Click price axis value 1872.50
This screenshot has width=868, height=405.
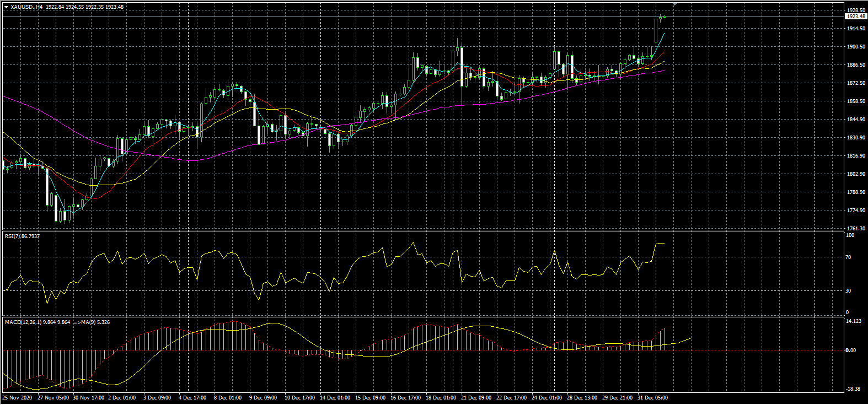point(856,83)
